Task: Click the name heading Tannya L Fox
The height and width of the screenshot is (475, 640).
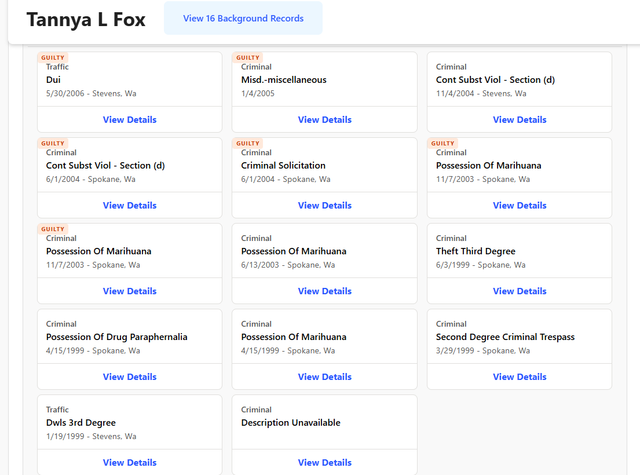Action: (x=86, y=20)
